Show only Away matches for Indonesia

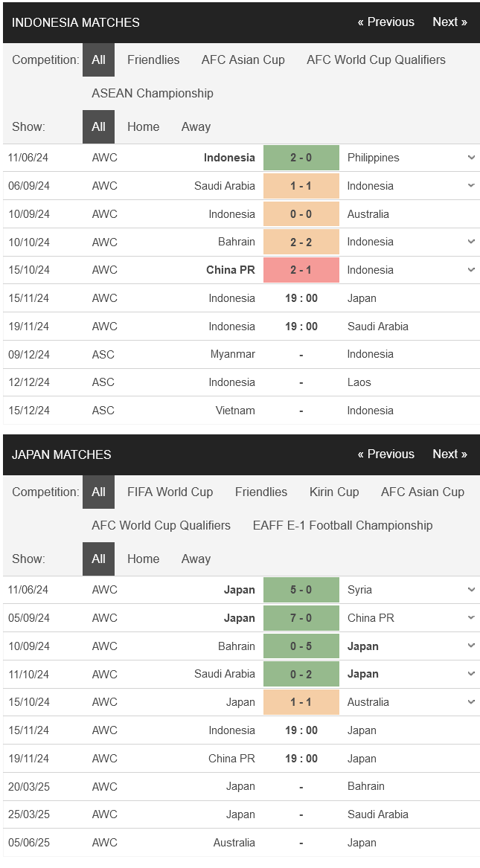click(196, 127)
